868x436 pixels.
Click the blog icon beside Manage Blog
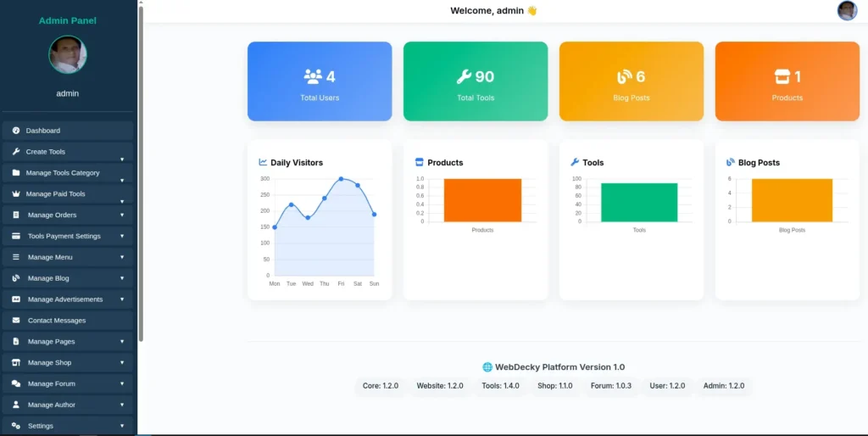(16, 278)
